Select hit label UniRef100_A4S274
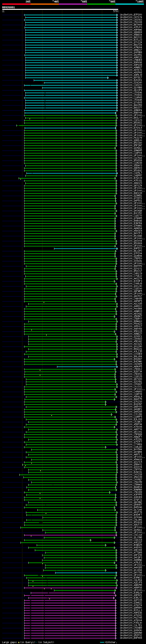146x644 pixels. (x=131, y=279)
